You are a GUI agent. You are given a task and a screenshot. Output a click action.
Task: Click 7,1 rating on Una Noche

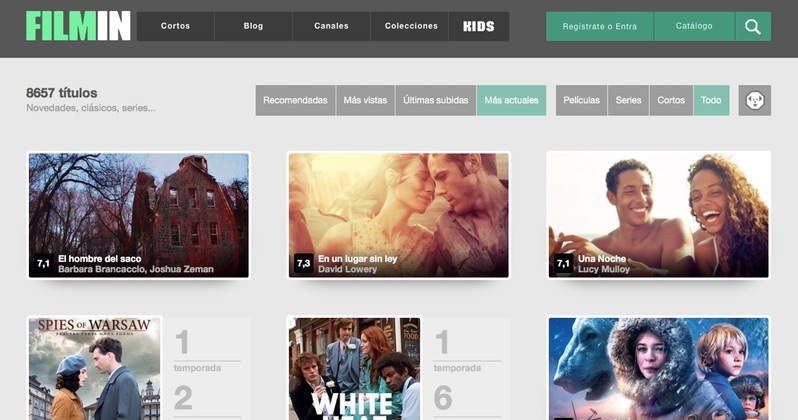pyautogui.click(x=563, y=263)
